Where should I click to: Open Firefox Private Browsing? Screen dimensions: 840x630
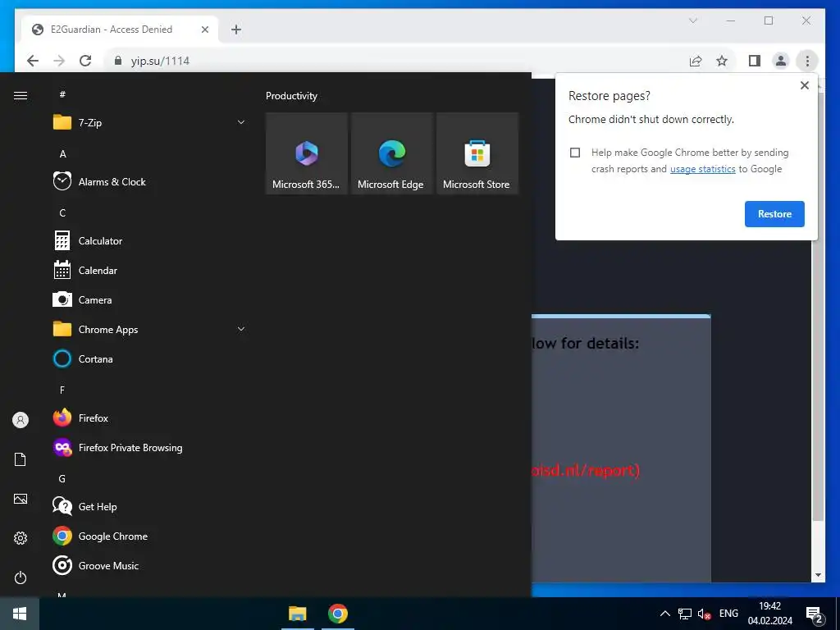click(x=150, y=447)
